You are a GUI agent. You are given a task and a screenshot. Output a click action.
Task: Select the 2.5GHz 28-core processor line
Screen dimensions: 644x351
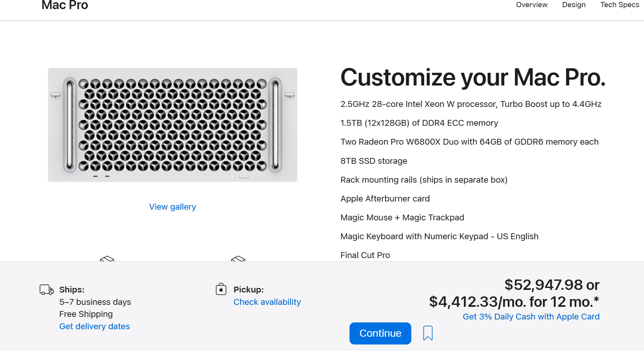tap(471, 104)
